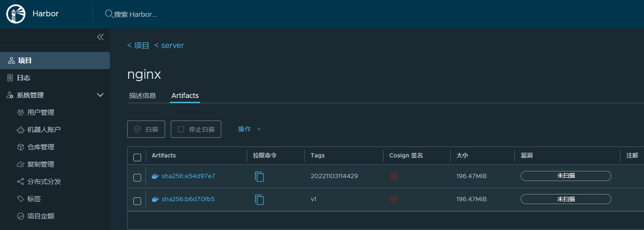Click the Tags column header
Screen dimensions: 644x230
point(318,156)
